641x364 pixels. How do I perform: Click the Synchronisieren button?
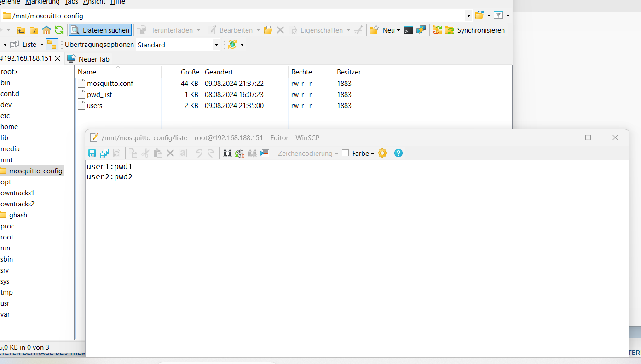pyautogui.click(x=475, y=30)
